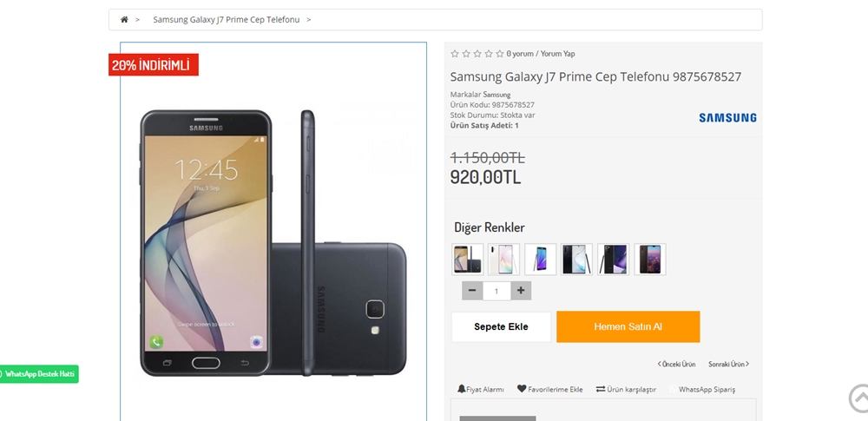Increase quantity with plus button
The width and height of the screenshot is (868, 421).
click(x=521, y=291)
